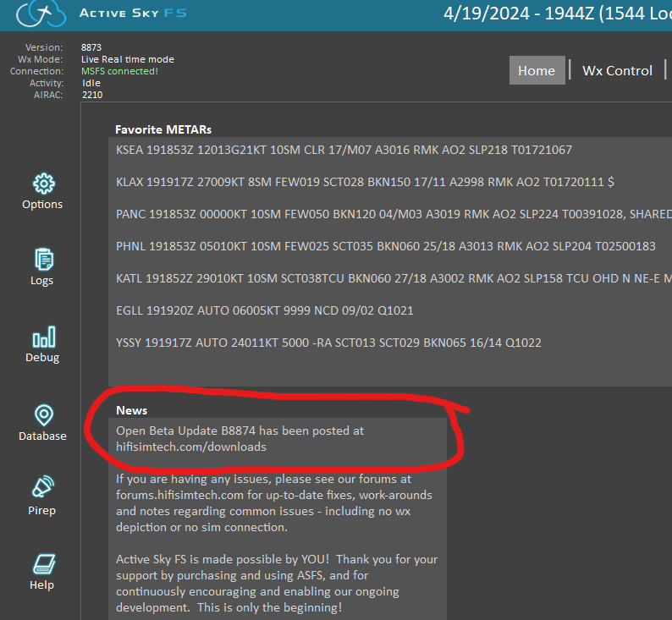Open the Pirep megaphone icon
Viewport: 672px width, 620px height.
43,486
